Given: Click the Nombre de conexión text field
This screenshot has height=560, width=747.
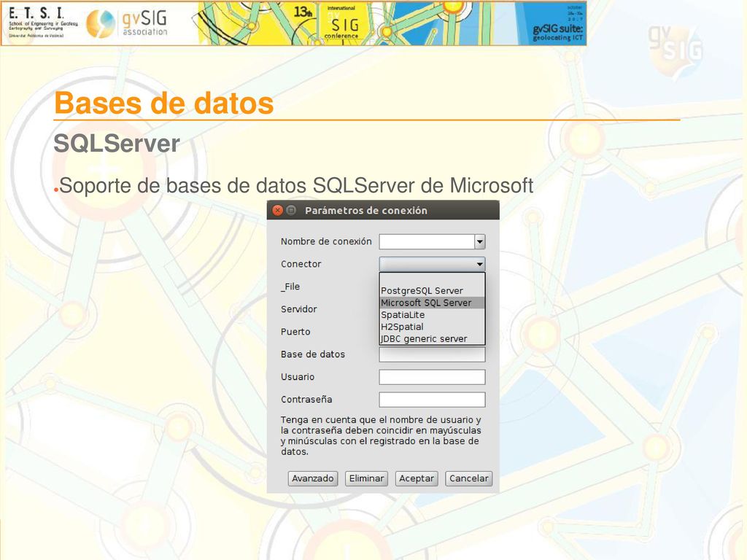Looking at the screenshot, I should pyautogui.click(x=427, y=241).
